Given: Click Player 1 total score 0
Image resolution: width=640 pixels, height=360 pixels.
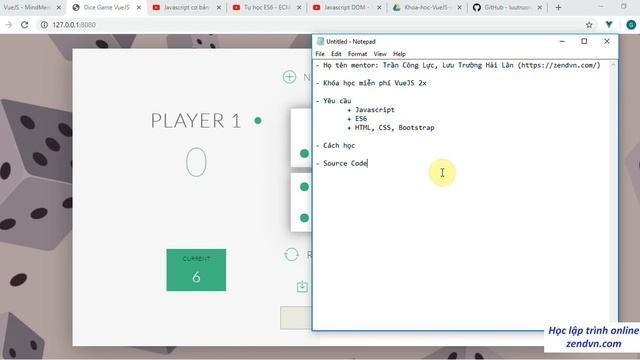Looking at the screenshot, I should (x=196, y=162).
